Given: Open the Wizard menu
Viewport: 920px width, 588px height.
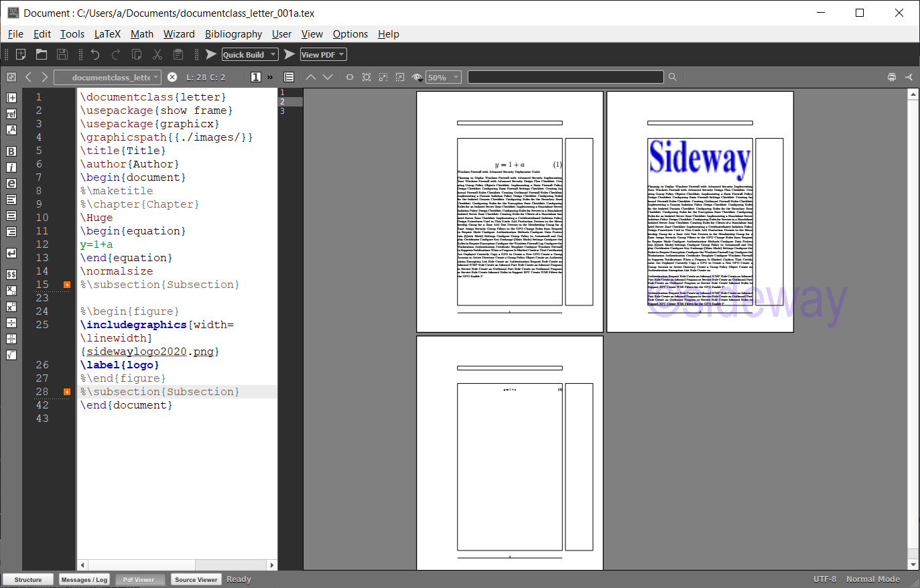Looking at the screenshot, I should 179,34.
